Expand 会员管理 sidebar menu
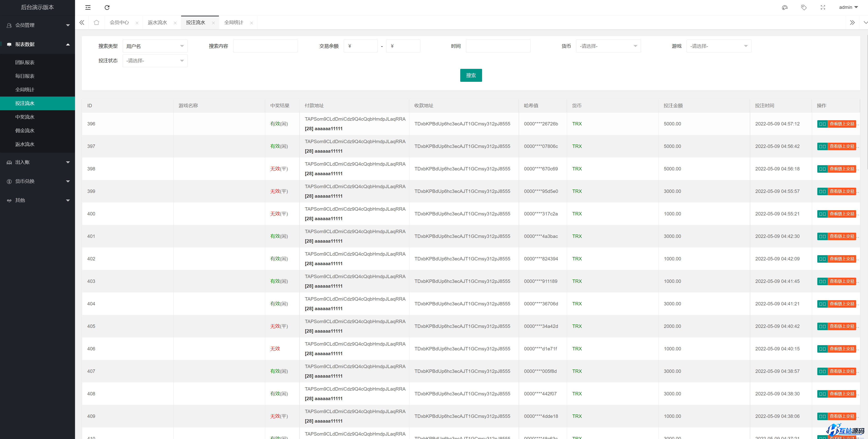The width and height of the screenshot is (868, 439). tap(38, 25)
